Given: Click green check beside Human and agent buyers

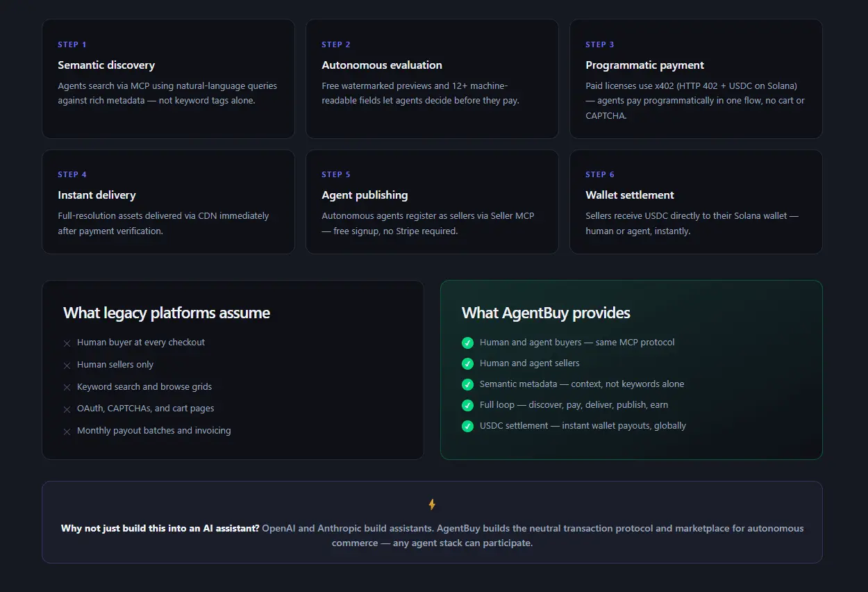Looking at the screenshot, I should coord(467,343).
